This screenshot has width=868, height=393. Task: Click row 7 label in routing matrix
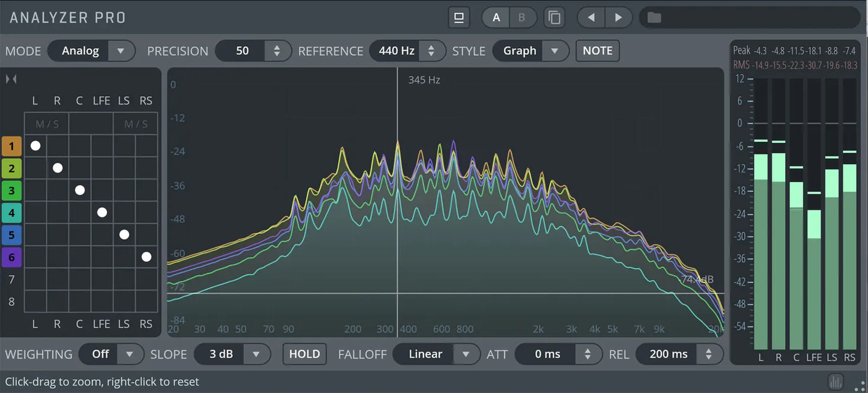coord(11,279)
